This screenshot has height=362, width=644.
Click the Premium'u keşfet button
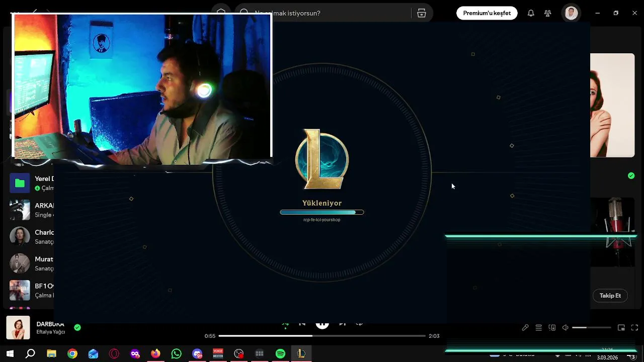(487, 13)
